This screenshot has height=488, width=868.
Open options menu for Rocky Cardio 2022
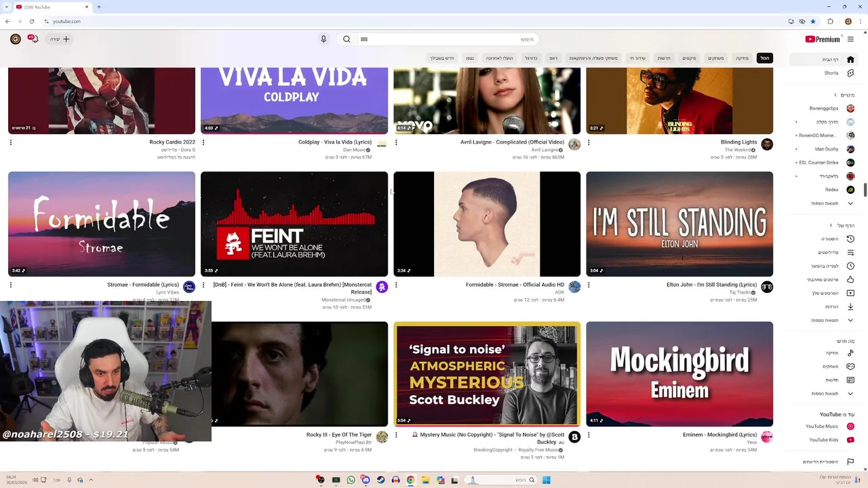(11, 142)
